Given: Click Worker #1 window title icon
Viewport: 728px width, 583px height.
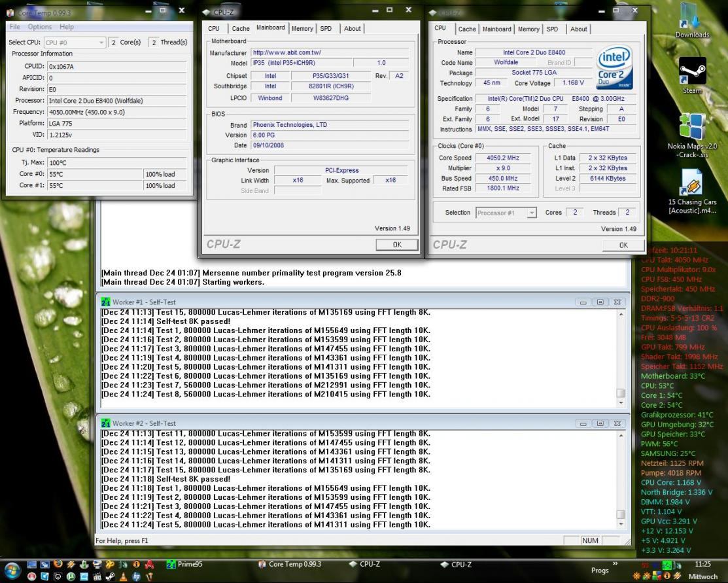Looking at the screenshot, I should point(106,302).
